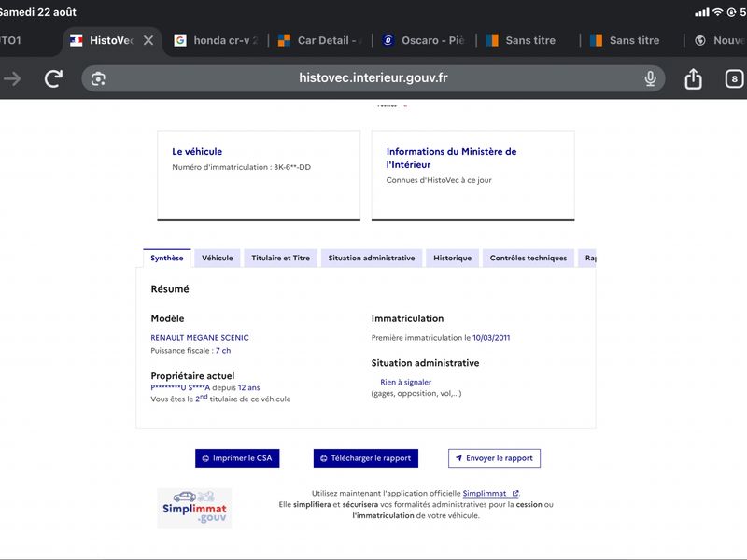The width and height of the screenshot is (747, 560).
Task: Click the Simplimmat.gouv logo image
Action: [194, 508]
